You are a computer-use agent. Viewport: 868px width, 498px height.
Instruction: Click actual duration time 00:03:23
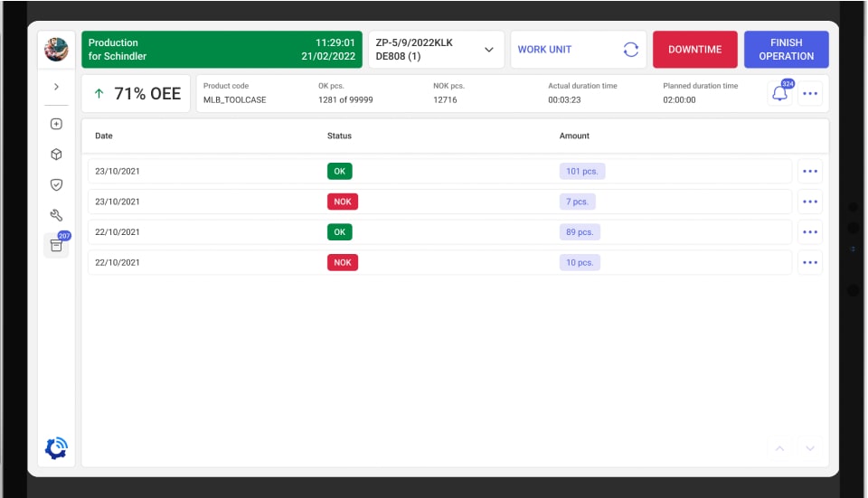click(564, 99)
